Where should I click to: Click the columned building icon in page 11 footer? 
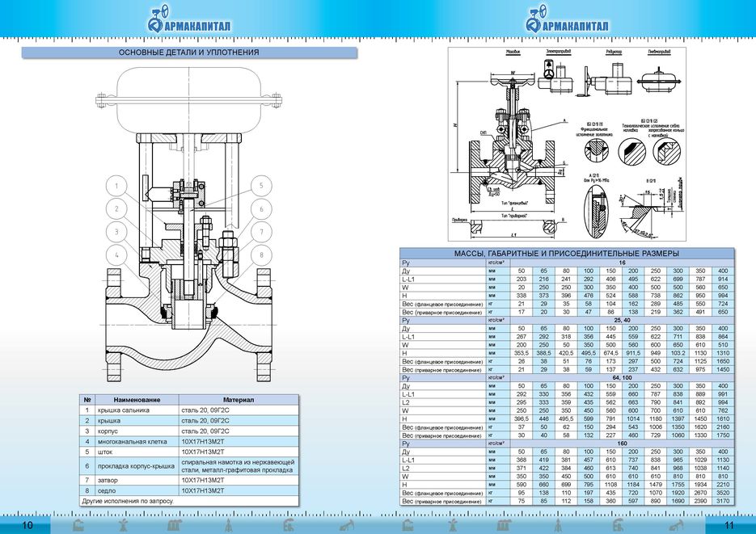(x=504, y=525)
